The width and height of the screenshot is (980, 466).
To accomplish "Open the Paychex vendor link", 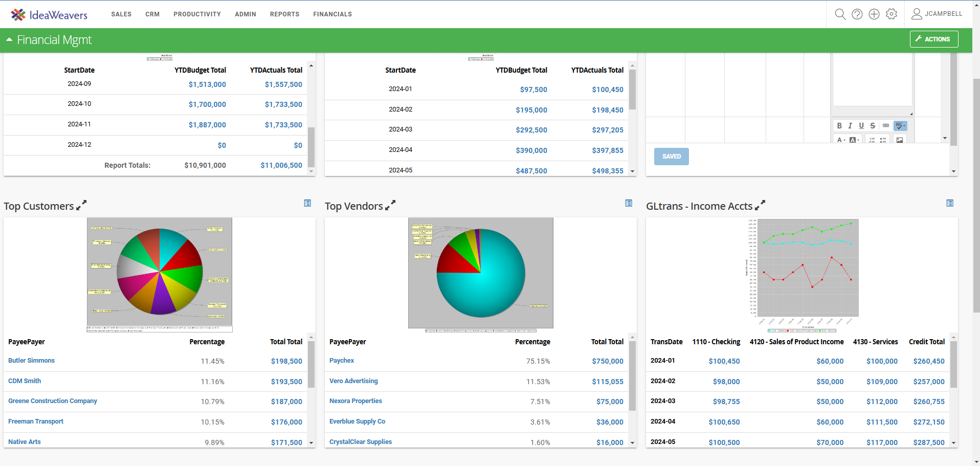I will [342, 361].
